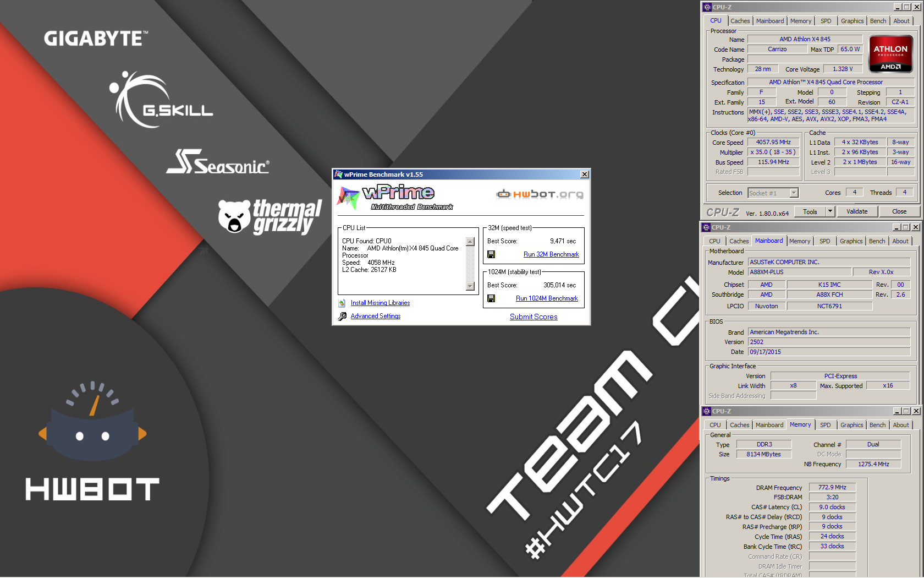Click Submit Scores link

tap(533, 317)
